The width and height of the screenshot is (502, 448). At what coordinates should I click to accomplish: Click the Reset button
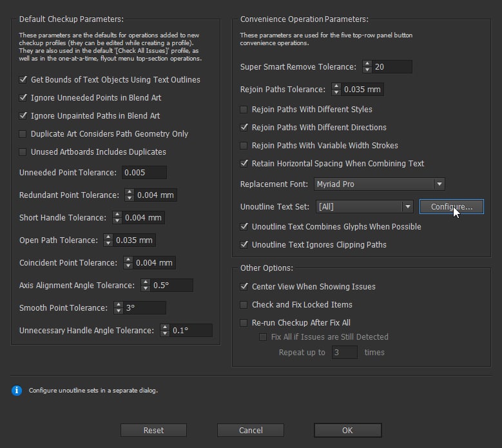click(x=153, y=430)
